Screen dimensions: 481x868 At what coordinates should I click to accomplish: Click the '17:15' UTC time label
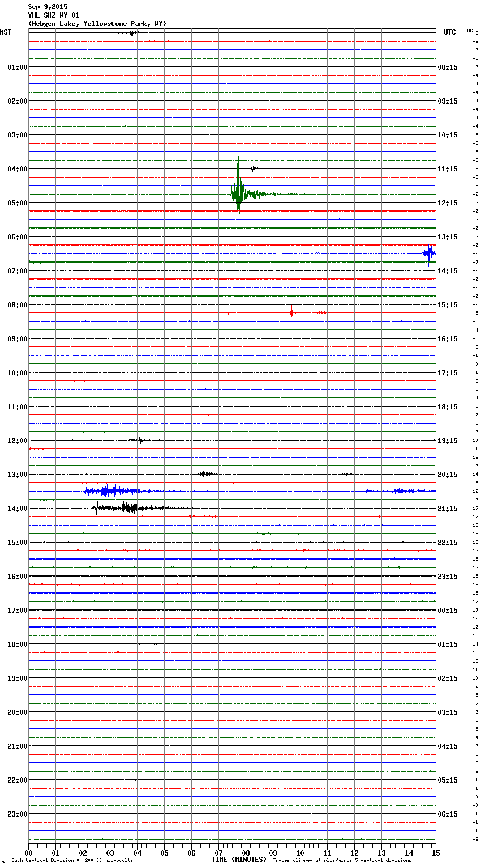(448, 373)
